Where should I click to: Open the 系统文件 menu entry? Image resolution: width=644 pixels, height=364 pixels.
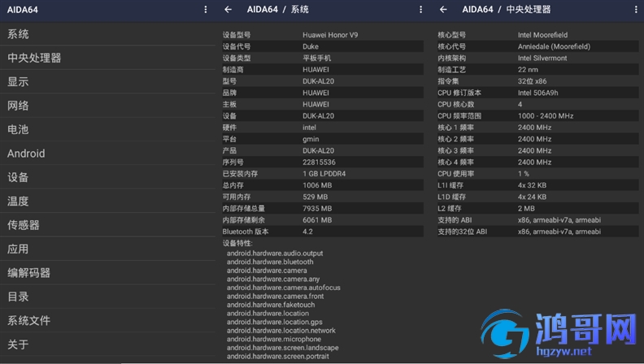tap(107, 320)
